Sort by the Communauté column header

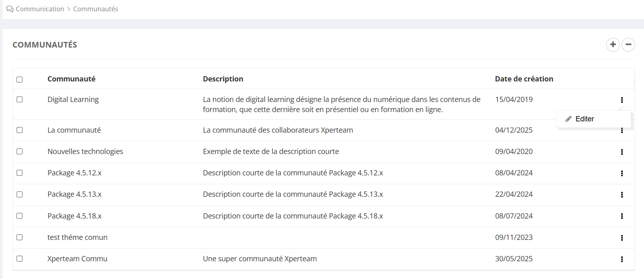pos(71,79)
